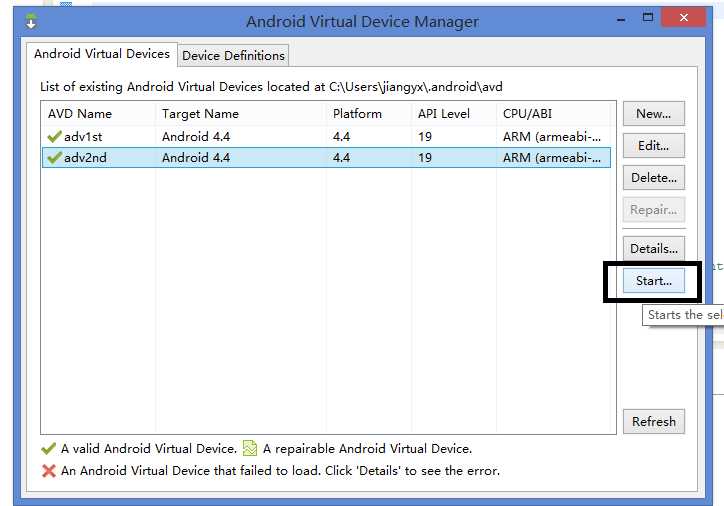Click Android 4.4 target in adv1st row

tap(196, 137)
